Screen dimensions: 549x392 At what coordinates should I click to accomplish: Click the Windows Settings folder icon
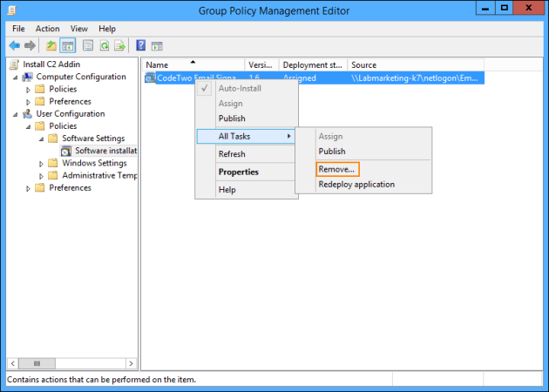[x=53, y=163]
